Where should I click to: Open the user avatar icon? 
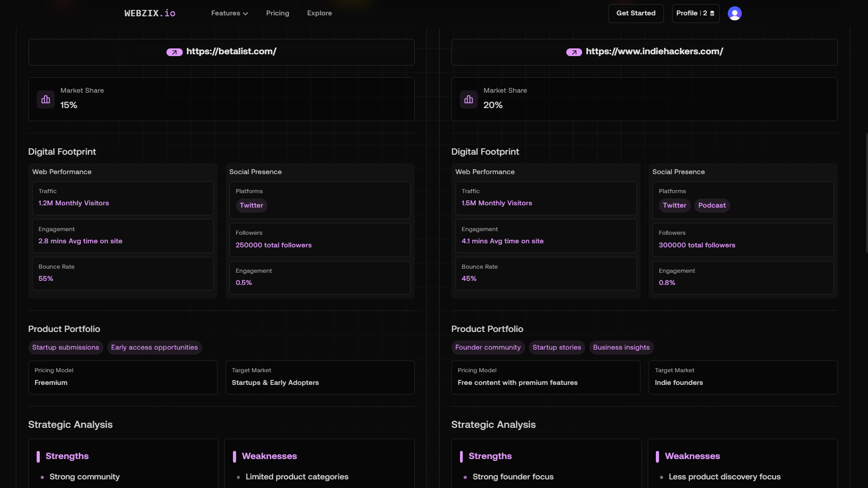coord(735,13)
